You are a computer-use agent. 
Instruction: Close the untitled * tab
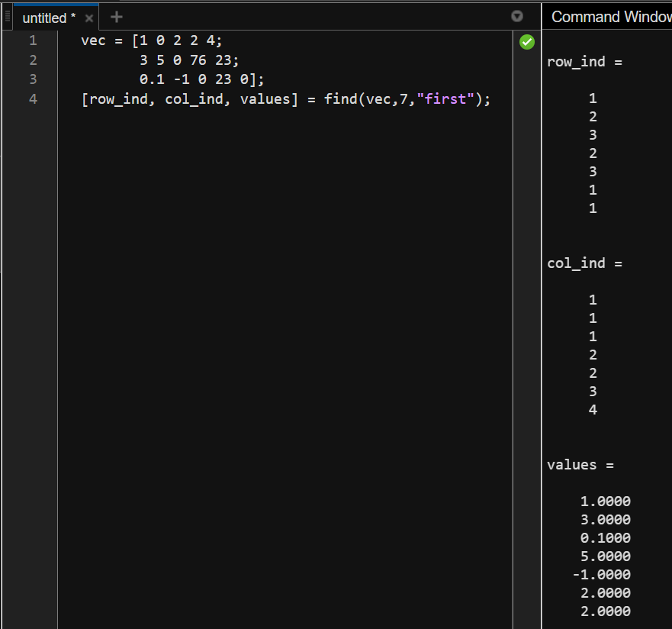(89, 18)
